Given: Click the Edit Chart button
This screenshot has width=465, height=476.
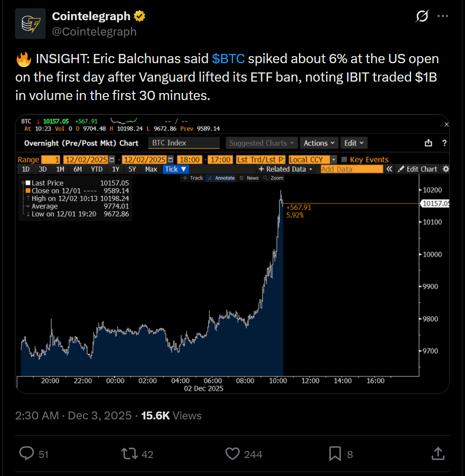Looking at the screenshot, I should pos(417,169).
